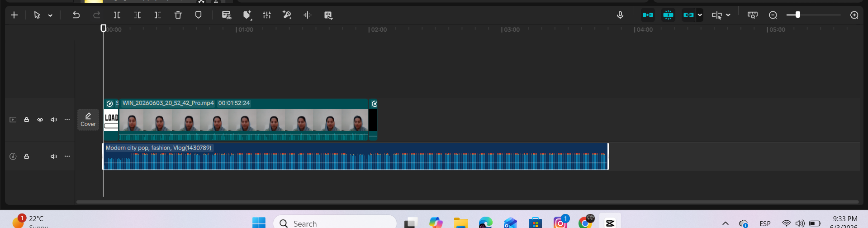This screenshot has width=868, height=228.
Task: Open the auto-cut scissors card tool
Action: click(227, 15)
